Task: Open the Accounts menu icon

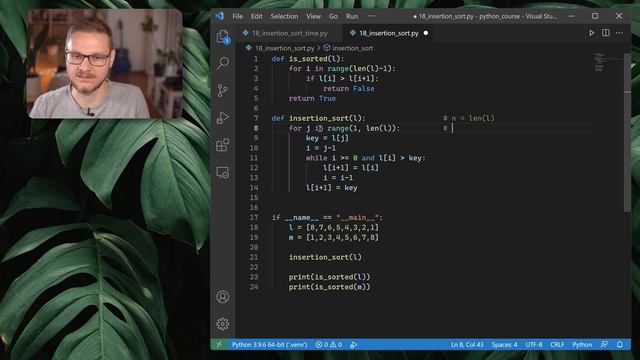Action: point(223,297)
